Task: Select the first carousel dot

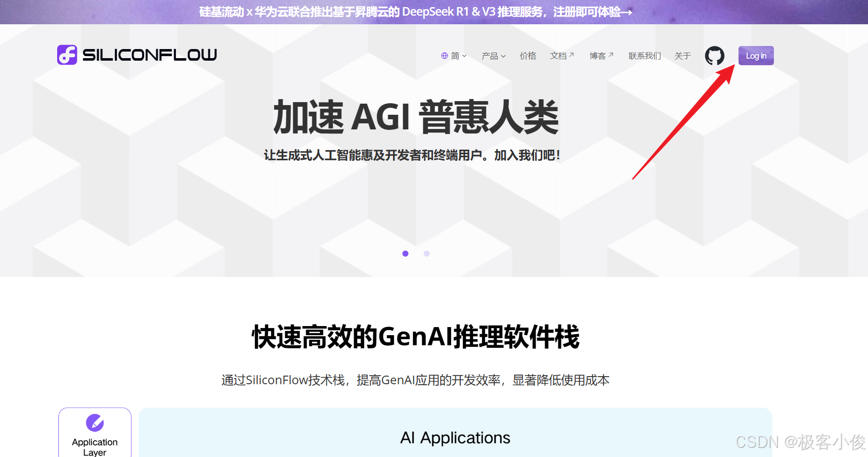Action: click(405, 254)
